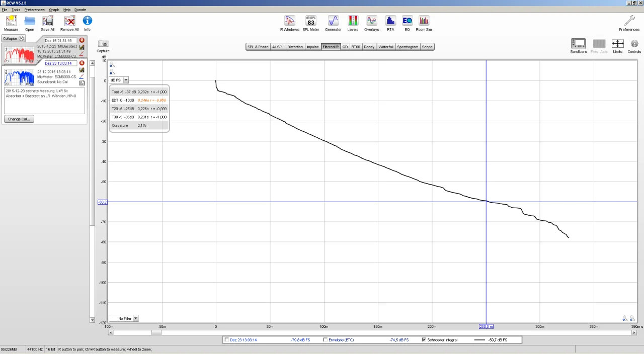Open the IR Windows tool
Viewport: 644px width, 354px height.
289,21
